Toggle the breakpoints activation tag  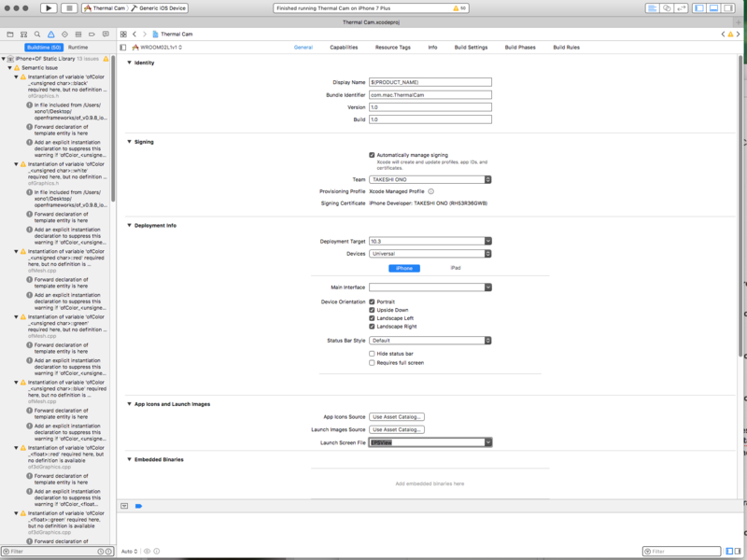click(x=138, y=506)
